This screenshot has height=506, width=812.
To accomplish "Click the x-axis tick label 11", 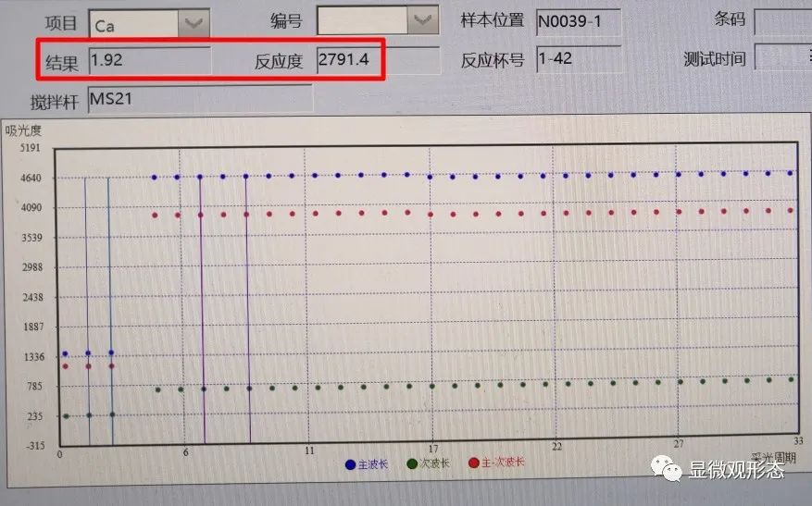I will (309, 450).
